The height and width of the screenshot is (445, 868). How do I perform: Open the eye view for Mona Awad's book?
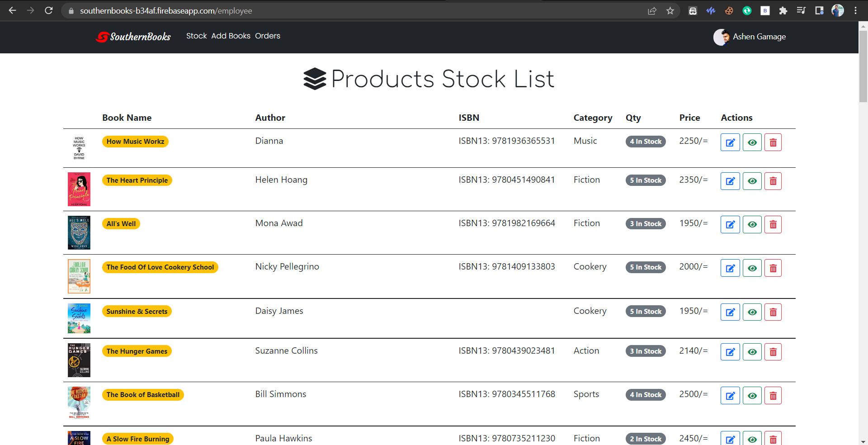(752, 224)
